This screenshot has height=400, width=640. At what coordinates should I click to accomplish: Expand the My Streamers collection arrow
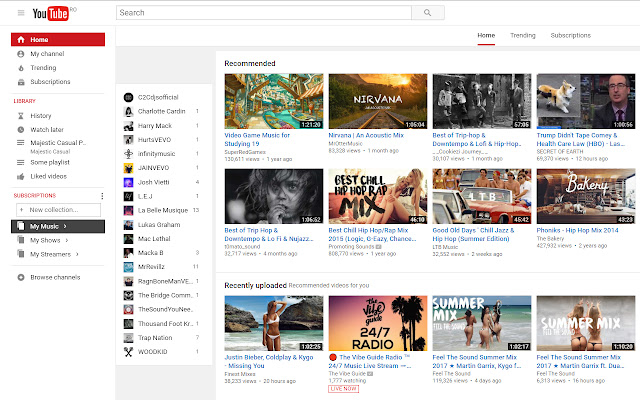[77, 254]
